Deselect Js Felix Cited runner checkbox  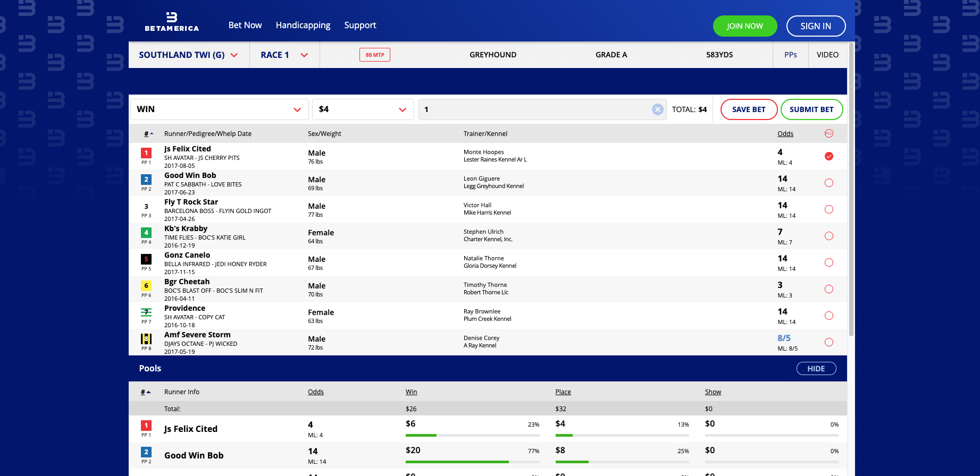(829, 156)
